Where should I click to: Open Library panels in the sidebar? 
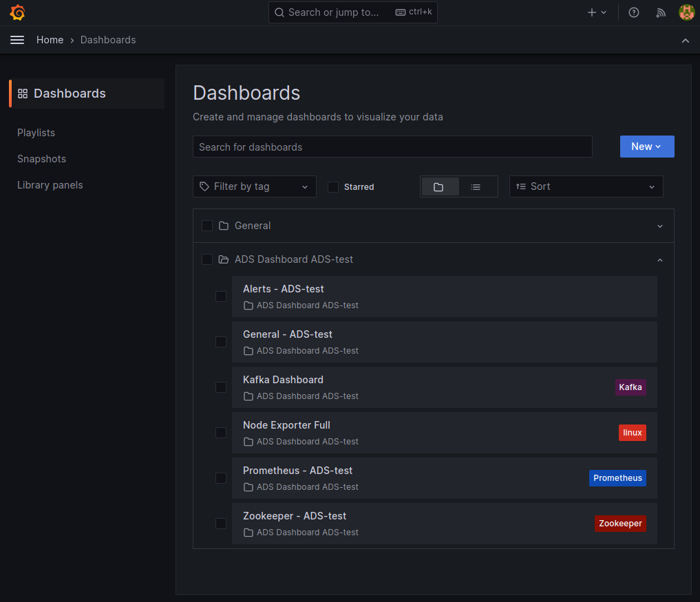(x=50, y=185)
